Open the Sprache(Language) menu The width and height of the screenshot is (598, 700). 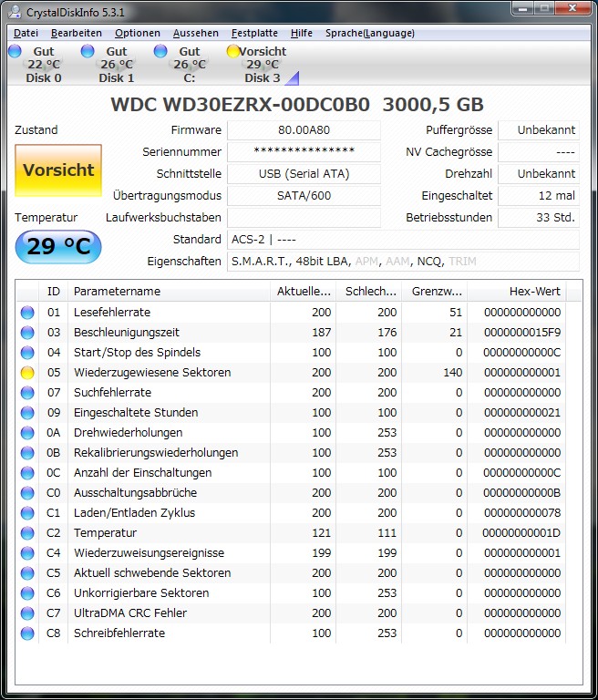(x=370, y=33)
